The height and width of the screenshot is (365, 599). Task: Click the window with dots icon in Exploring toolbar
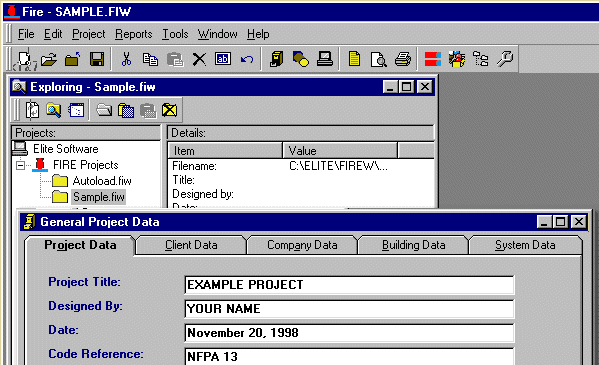[x=76, y=110]
